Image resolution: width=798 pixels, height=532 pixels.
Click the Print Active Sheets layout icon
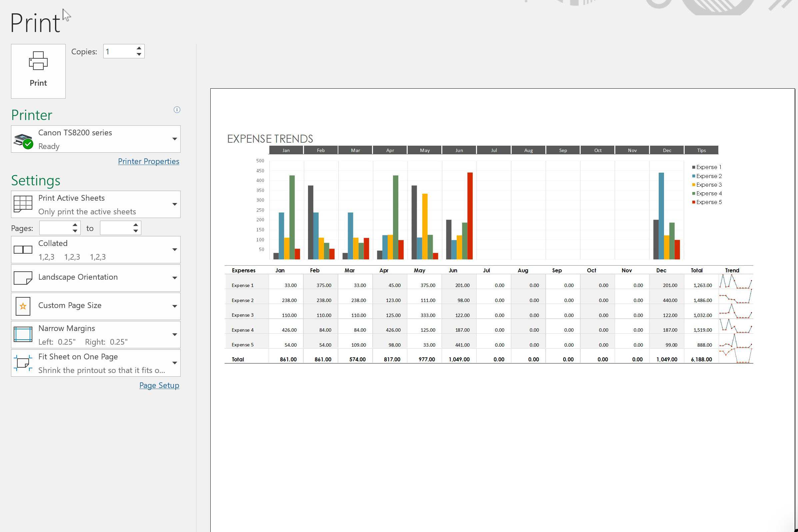pos(23,204)
